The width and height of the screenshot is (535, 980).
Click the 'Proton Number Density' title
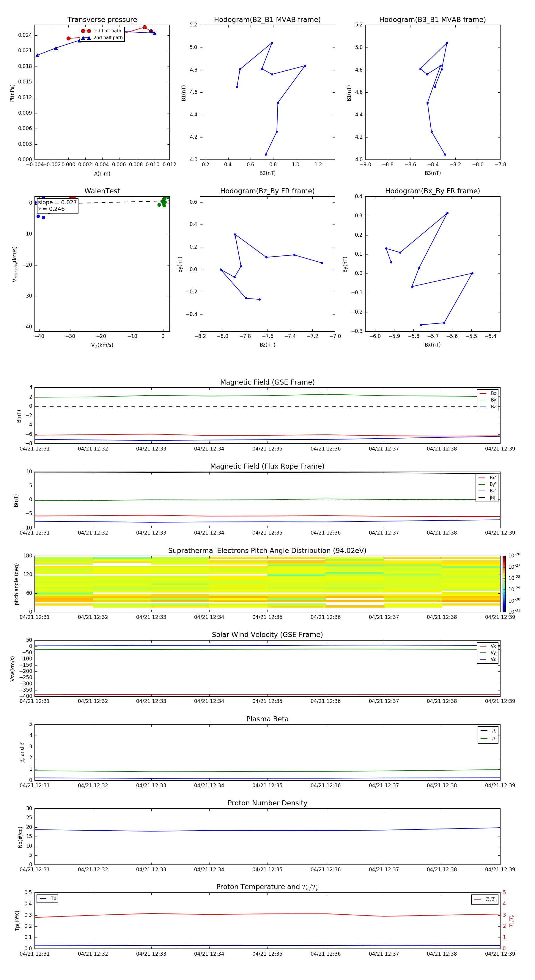tap(267, 803)
